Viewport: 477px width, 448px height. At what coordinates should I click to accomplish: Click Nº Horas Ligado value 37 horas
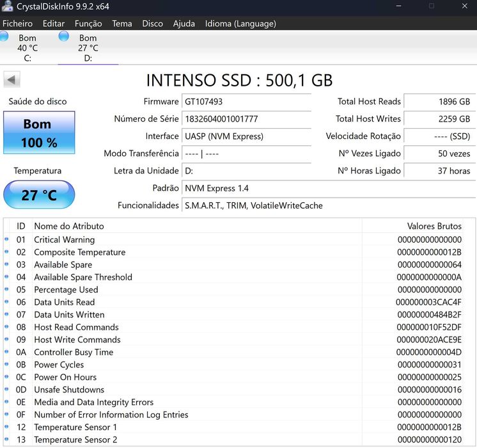(x=439, y=171)
